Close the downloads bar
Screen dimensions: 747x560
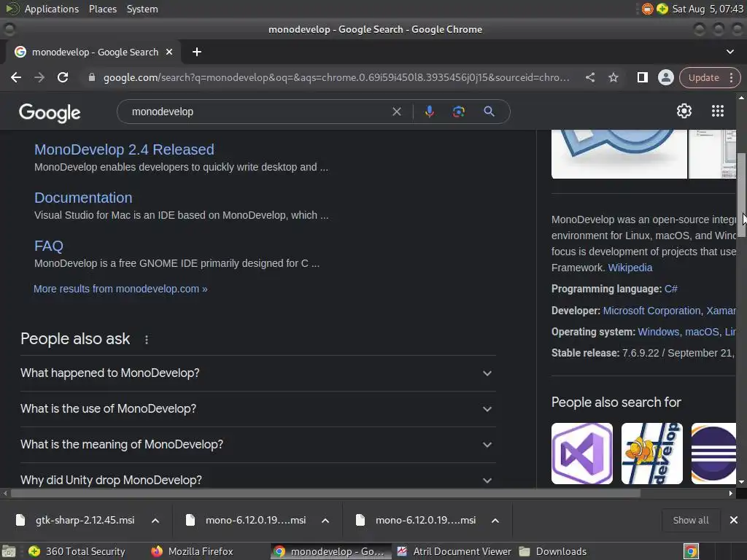coord(734,520)
